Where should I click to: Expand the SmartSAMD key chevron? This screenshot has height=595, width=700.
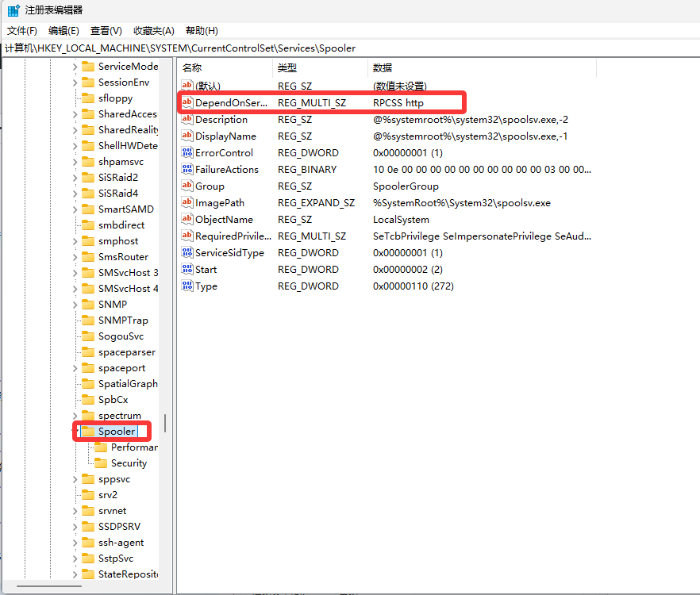[x=75, y=209]
